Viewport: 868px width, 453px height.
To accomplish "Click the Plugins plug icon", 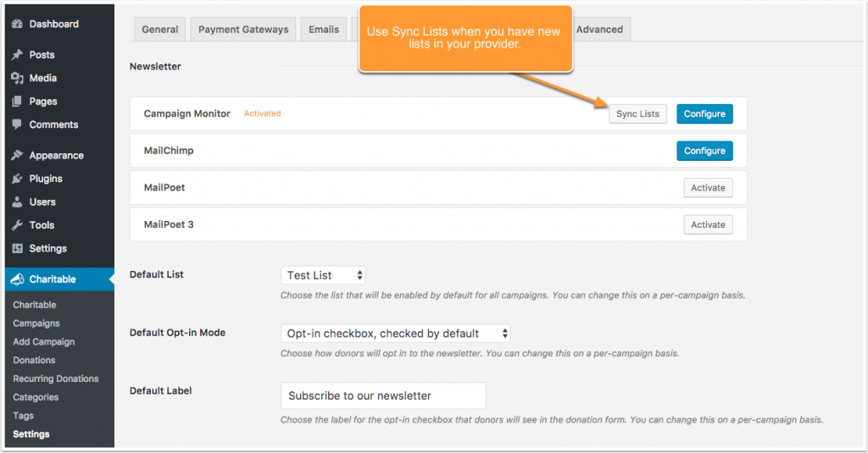I will 17,179.
